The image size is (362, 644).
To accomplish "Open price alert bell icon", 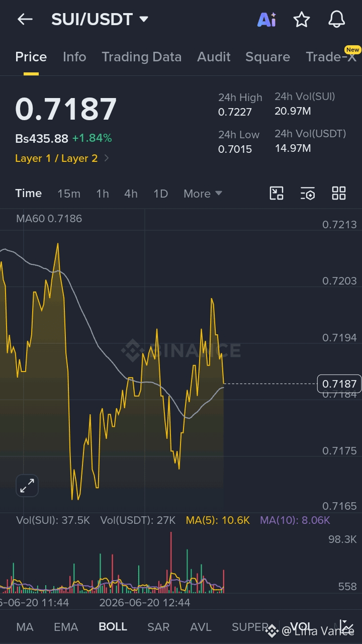I will pos(337,20).
